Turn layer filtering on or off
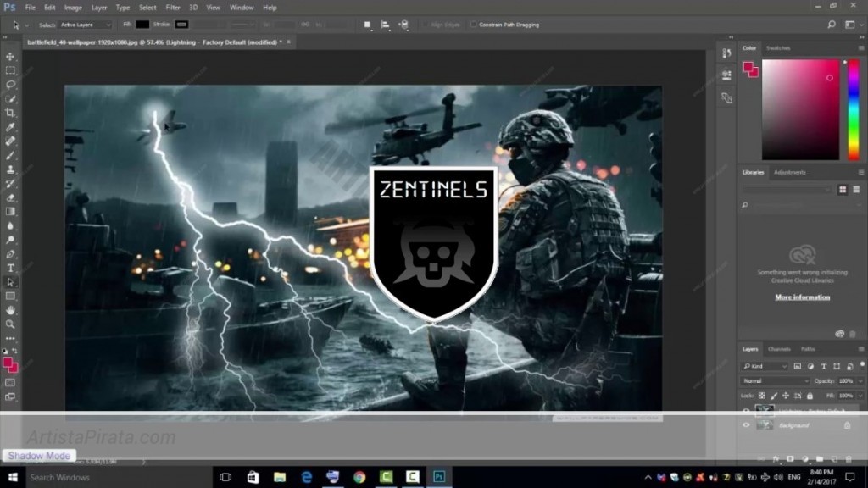Screen dimensions: 868x488 [862, 364]
